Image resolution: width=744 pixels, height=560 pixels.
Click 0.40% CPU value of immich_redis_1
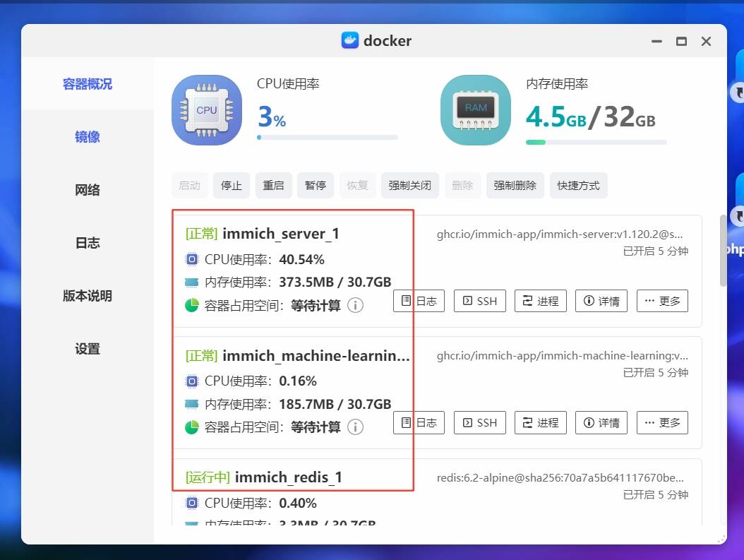pos(297,503)
